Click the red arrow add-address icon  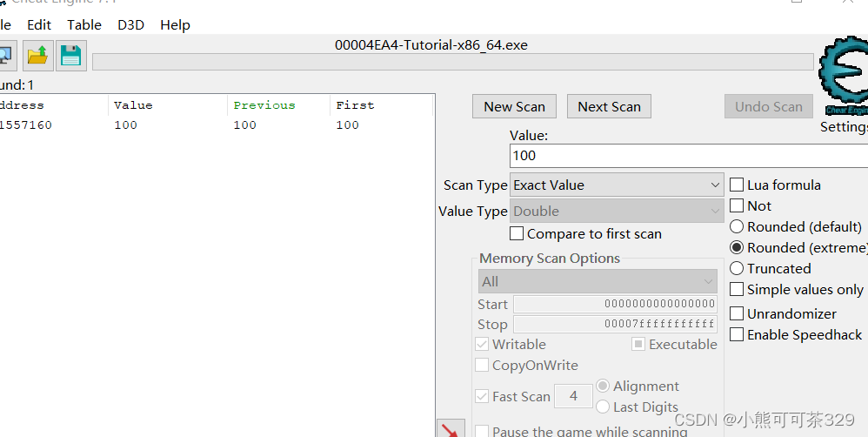pos(451,428)
